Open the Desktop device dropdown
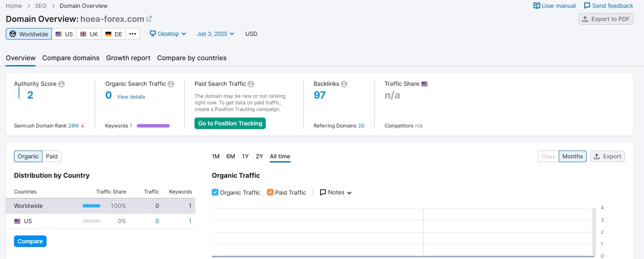This screenshot has height=259, width=644. click(x=168, y=34)
